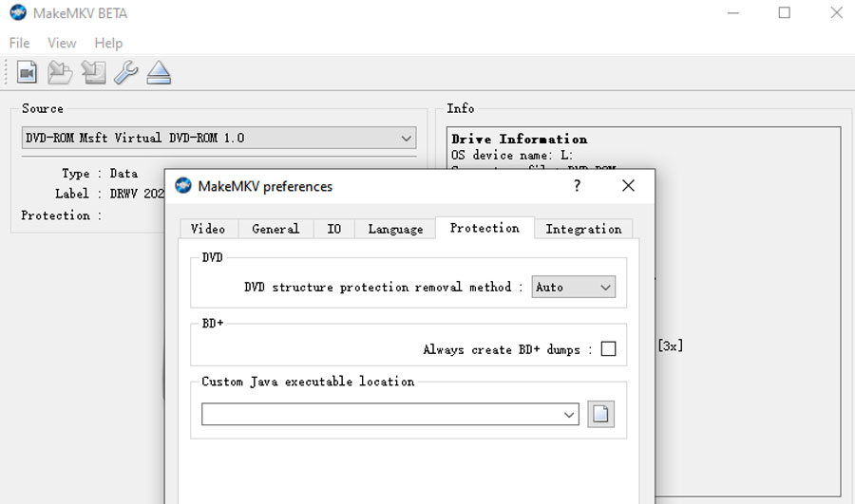Viewport: 855px width, 504px height.
Task: Expand the Custom Java executable location dropdown arrow
Action: [569, 415]
